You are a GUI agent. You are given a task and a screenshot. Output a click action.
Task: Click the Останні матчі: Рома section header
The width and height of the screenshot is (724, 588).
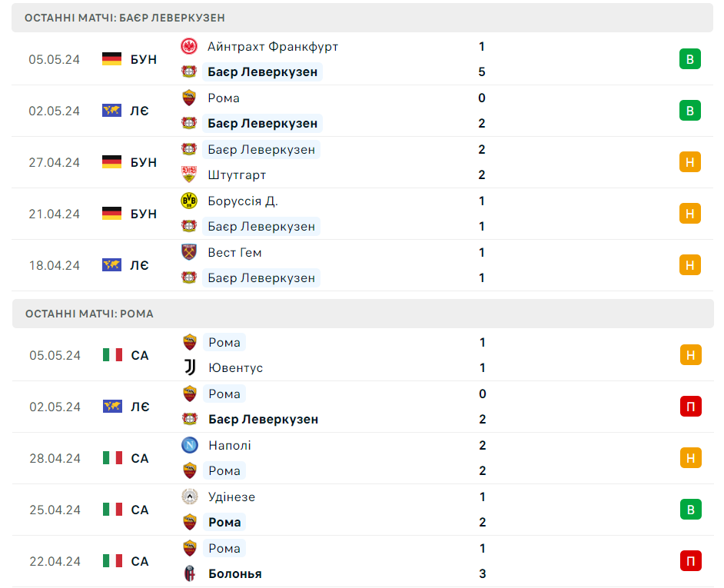tap(89, 314)
